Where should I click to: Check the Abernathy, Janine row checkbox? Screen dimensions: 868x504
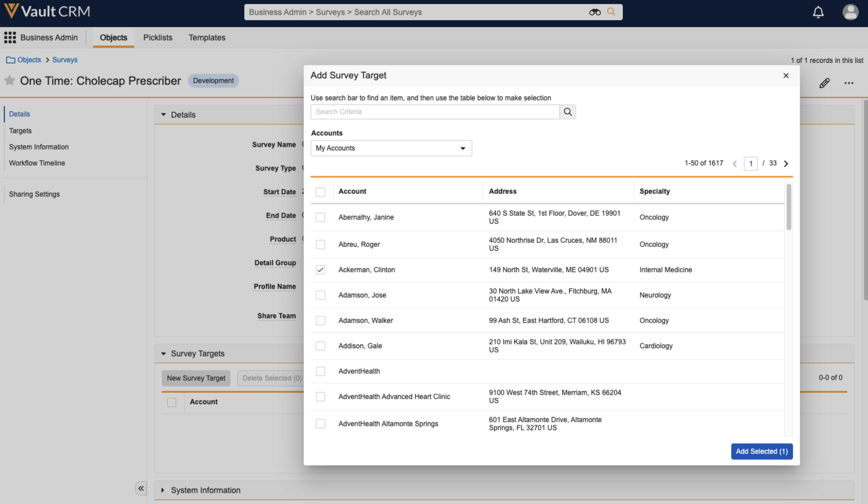click(320, 218)
